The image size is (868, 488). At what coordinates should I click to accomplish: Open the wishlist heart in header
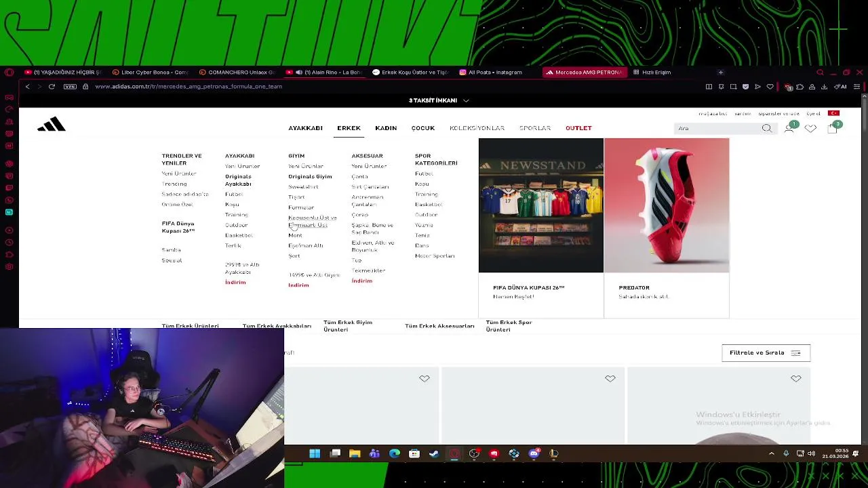click(x=810, y=128)
